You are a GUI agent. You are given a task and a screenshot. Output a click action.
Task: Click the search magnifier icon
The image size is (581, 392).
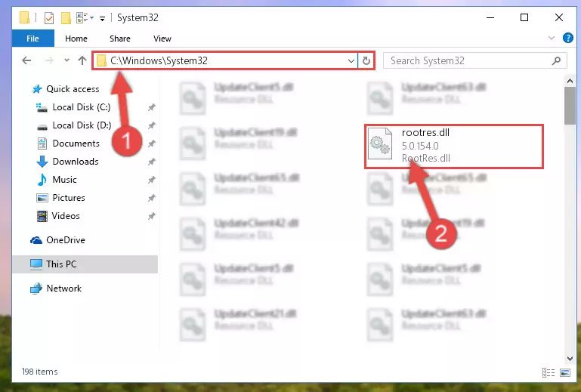(556, 60)
